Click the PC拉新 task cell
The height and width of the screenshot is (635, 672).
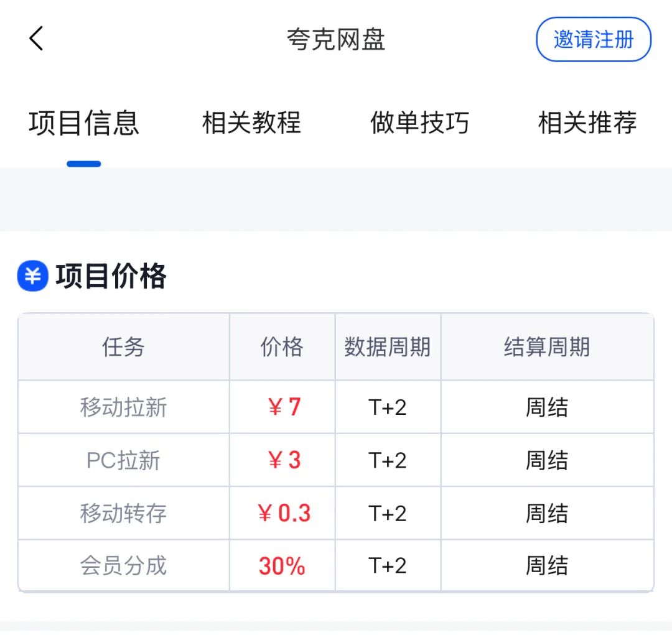tap(123, 460)
